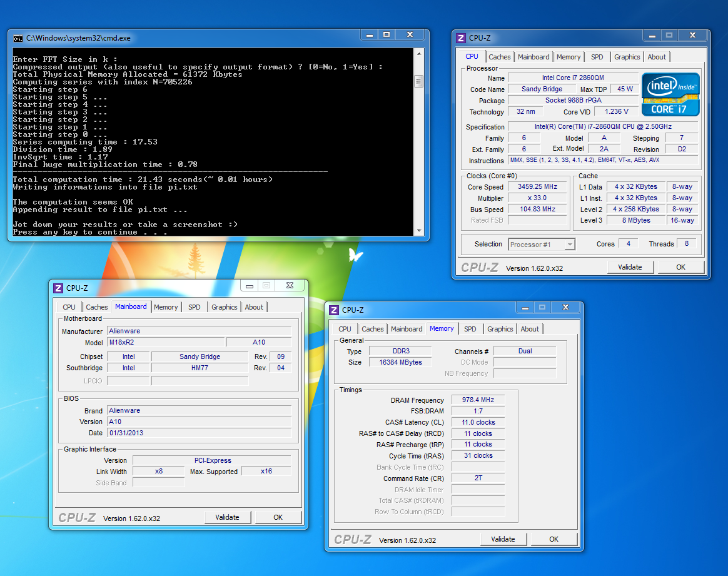
Task: Click the cmd scrollbar up arrow
Action: pyautogui.click(x=419, y=54)
